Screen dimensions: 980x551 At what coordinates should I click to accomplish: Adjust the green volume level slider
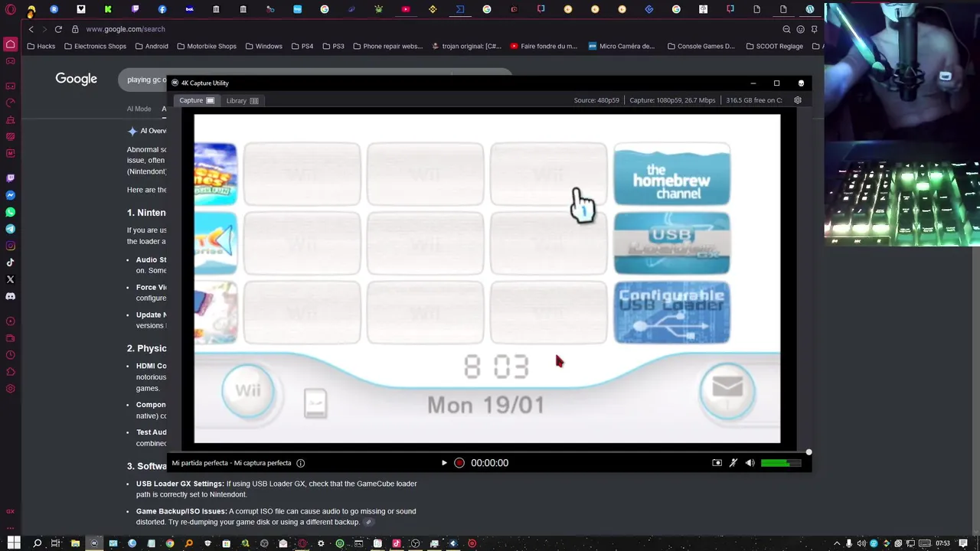pos(781,463)
